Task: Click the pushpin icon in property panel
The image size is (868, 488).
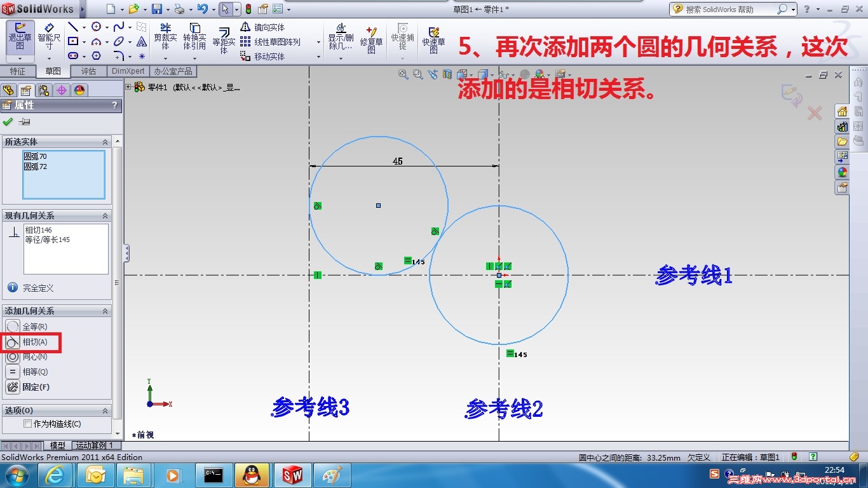Action: [24, 122]
